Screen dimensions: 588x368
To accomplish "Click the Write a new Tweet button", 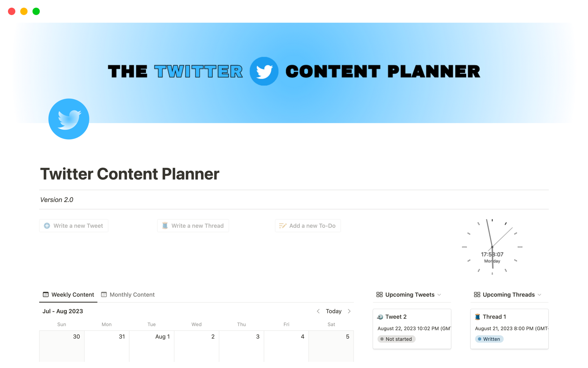I will 74,225.
